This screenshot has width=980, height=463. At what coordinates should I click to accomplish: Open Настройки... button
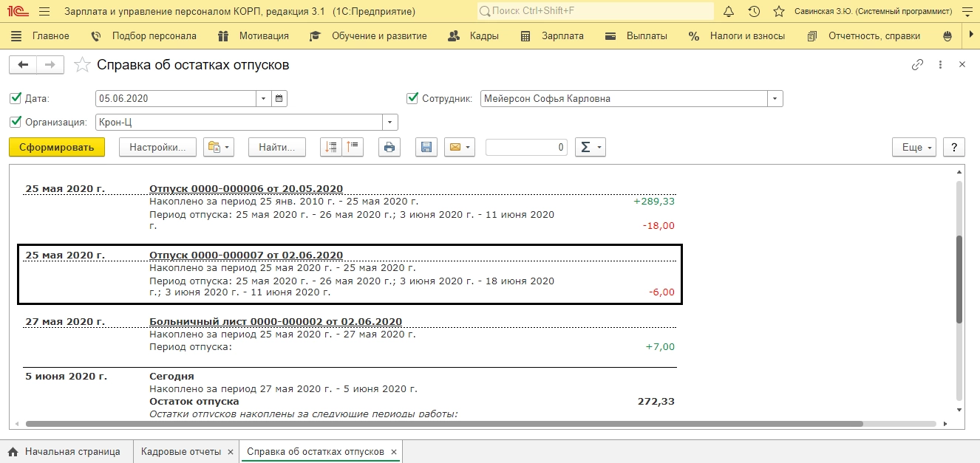(157, 147)
